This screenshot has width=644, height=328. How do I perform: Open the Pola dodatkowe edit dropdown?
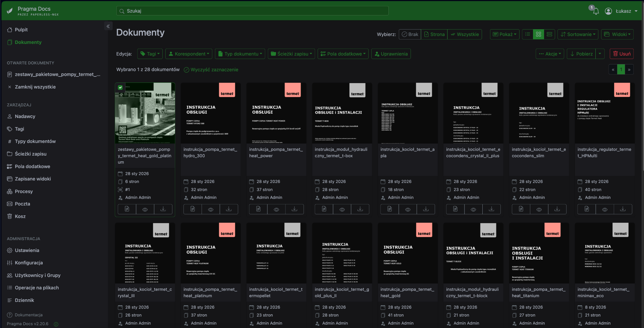(343, 54)
